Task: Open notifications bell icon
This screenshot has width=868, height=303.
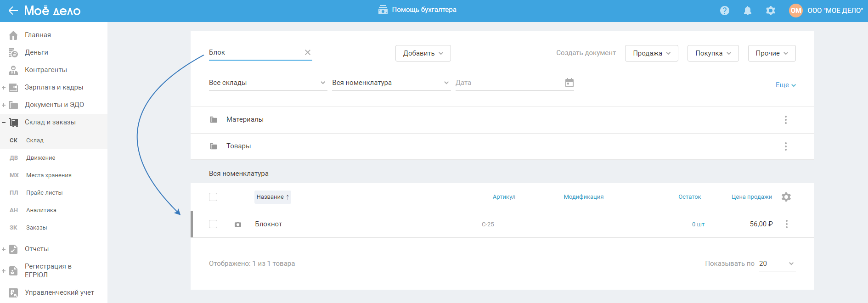Action: tap(747, 11)
